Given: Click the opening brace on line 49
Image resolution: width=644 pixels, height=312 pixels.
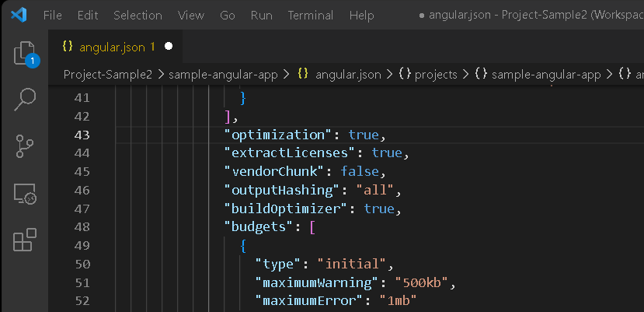Looking at the screenshot, I should click(243, 246).
